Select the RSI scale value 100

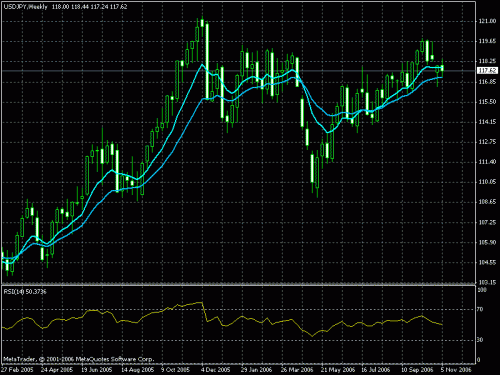482,290
